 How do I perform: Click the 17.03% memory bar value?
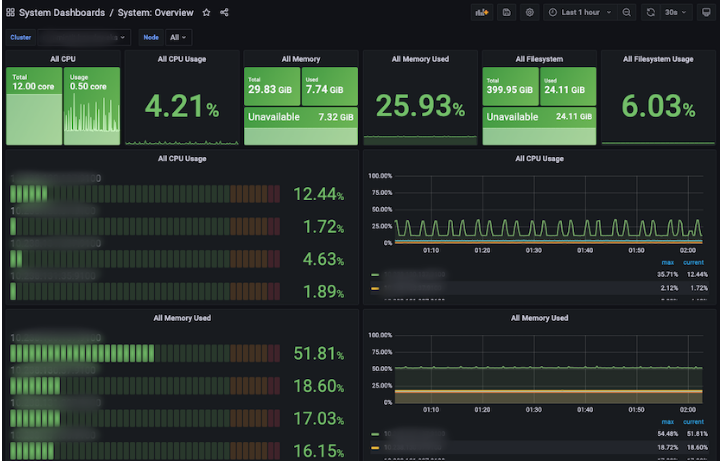(319, 418)
